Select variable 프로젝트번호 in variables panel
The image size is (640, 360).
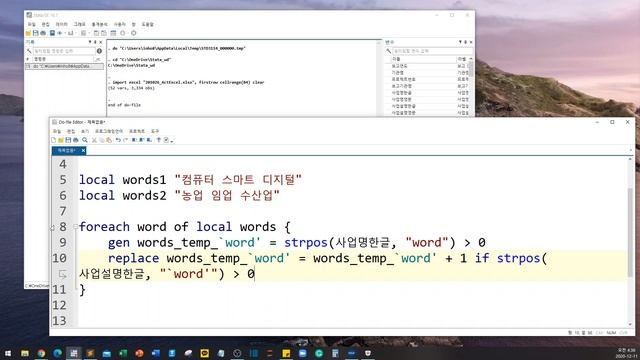pos(403,79)
